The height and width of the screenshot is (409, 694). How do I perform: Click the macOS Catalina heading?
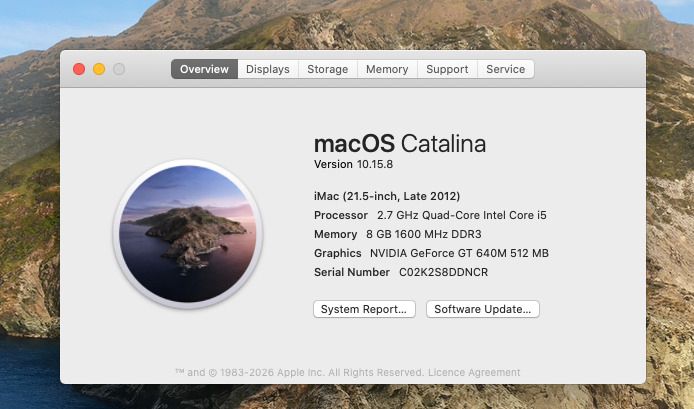pyautogui.click(x=400, y=144)
